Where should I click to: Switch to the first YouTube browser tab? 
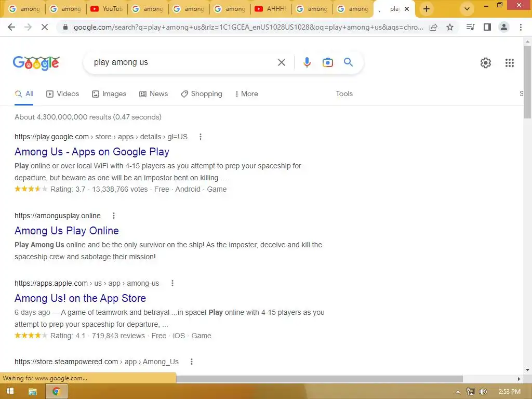(107, 9)
